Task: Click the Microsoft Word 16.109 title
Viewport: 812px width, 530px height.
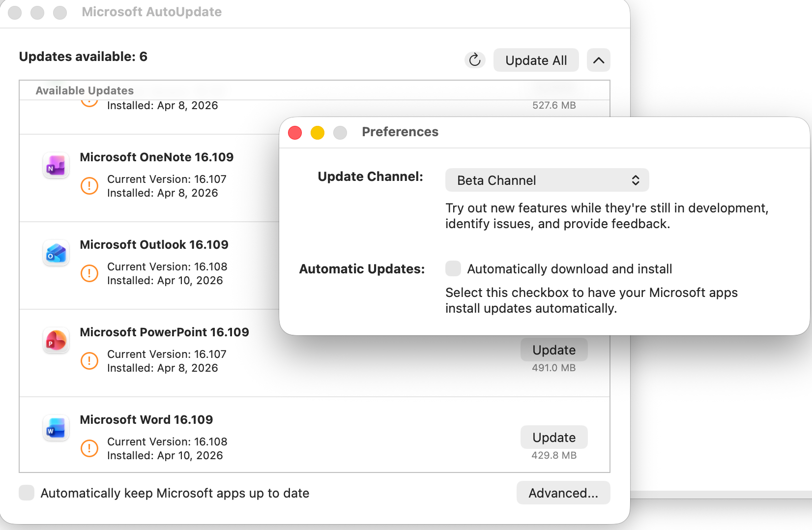Action: tap(146, 419)
